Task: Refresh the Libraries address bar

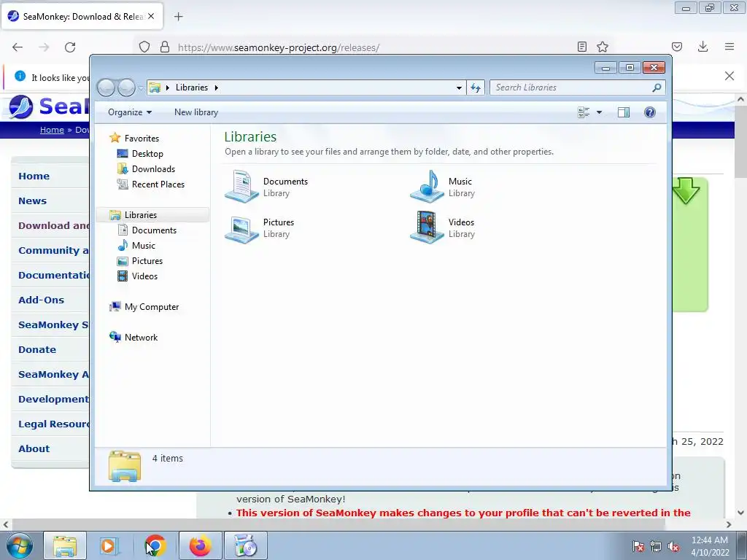Action: 476,87
